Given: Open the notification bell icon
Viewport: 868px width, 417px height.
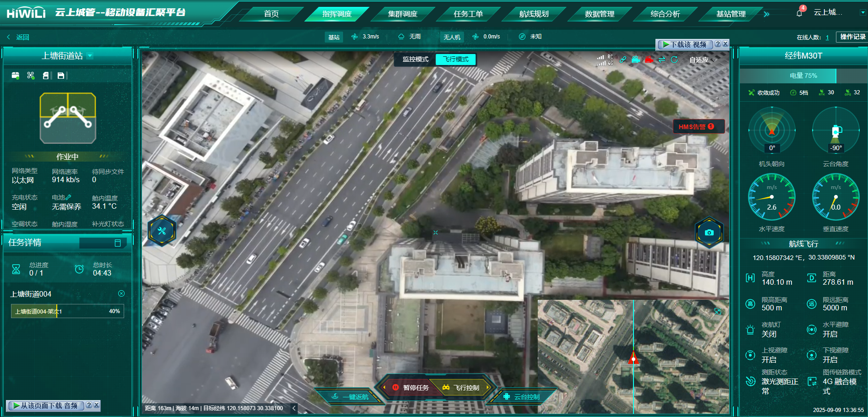Looking at the screenshot, I should click(x=799, y=13).
